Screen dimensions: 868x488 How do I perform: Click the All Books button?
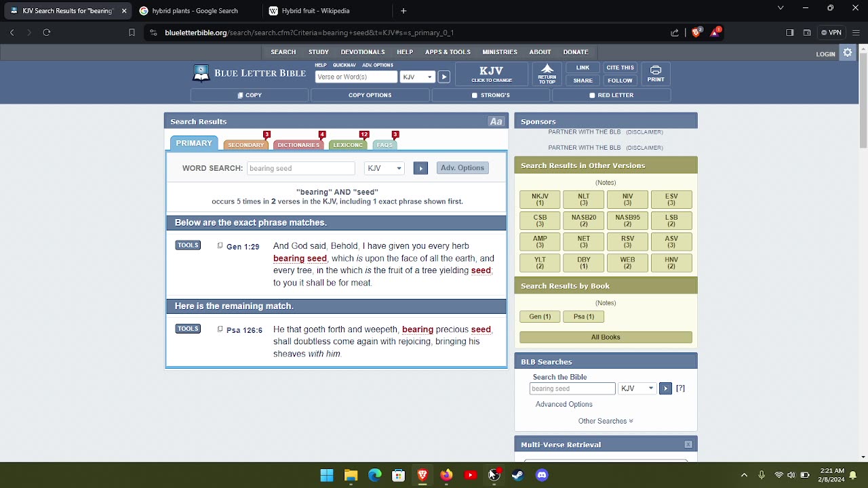tap(606, 337)
